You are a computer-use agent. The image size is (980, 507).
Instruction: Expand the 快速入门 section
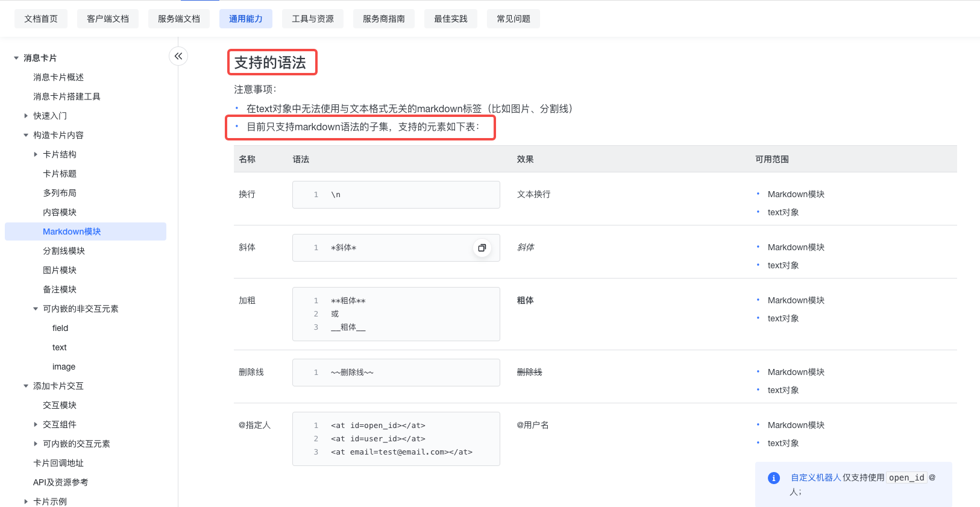[x=26, y=116]
